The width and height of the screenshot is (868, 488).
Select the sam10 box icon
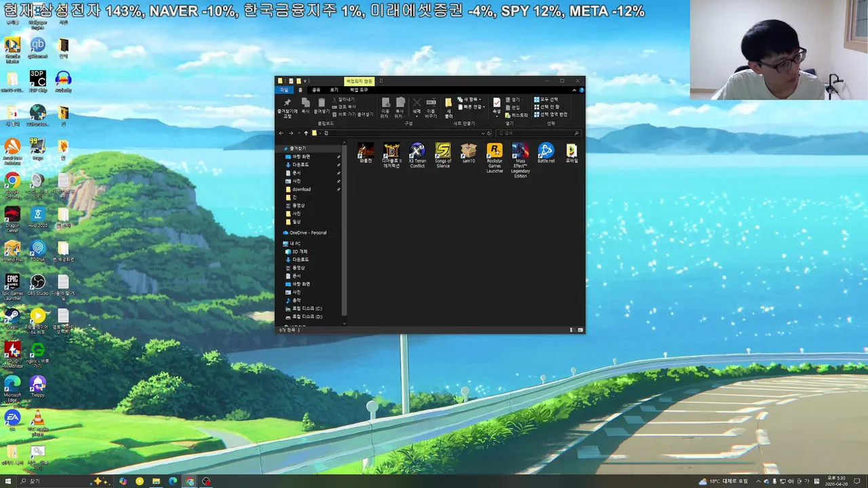point(469,153)
